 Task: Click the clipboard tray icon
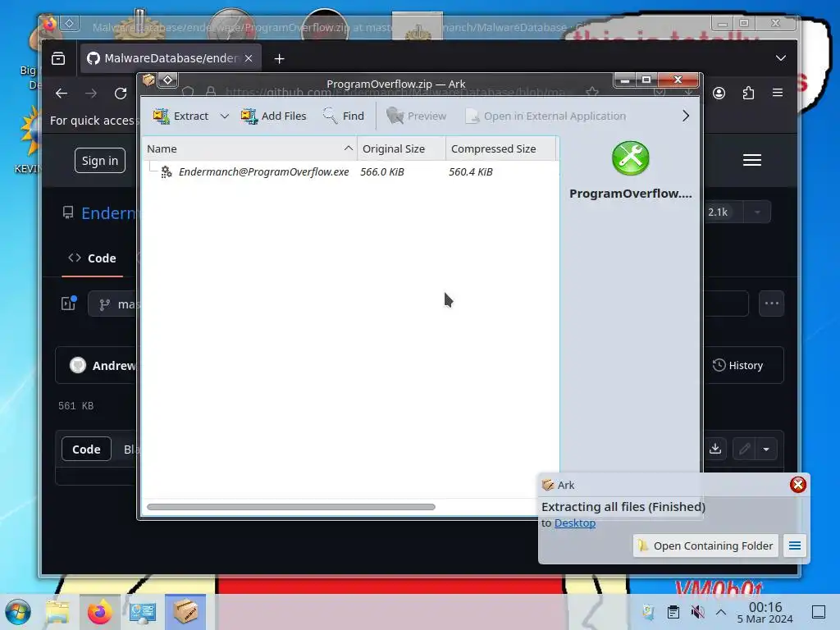[x=673, y=612]
